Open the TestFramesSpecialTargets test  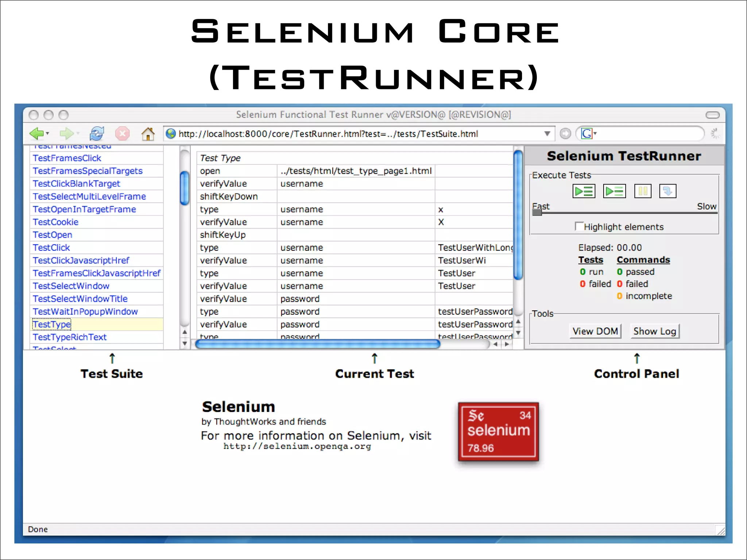click(88, 171)
